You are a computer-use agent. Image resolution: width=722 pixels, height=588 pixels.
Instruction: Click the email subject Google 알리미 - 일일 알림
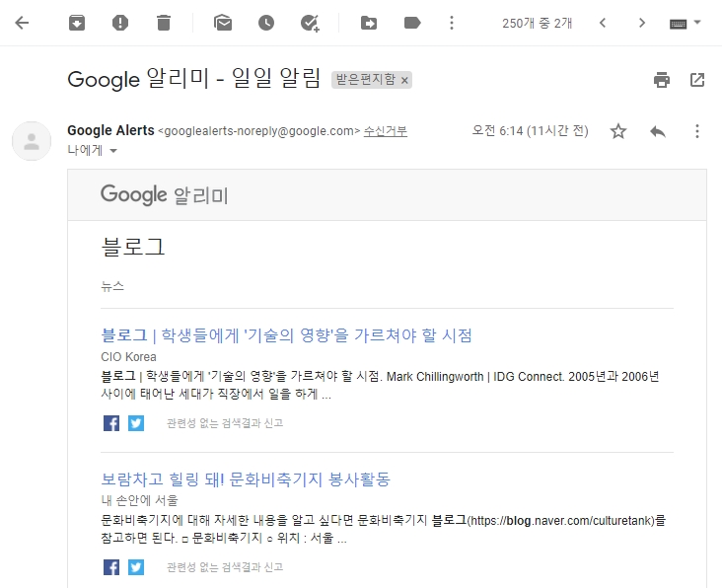tap(193, 79)
